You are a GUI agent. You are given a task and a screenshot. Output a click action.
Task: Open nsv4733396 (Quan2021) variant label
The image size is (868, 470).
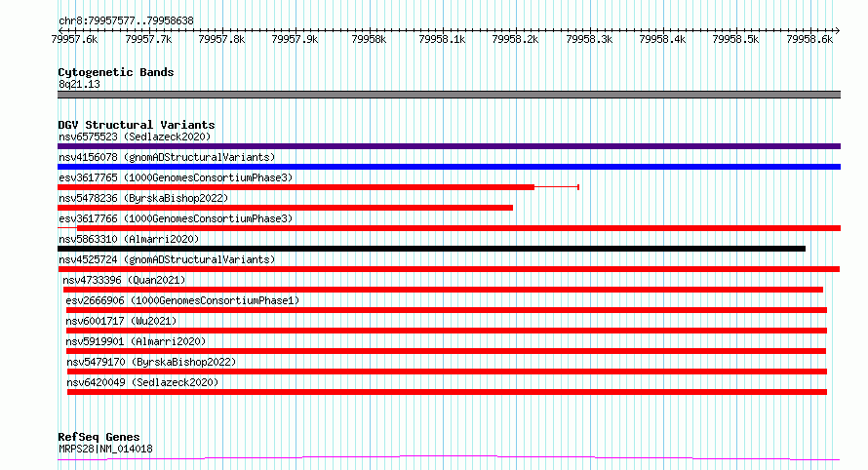(x=124, y=280)
